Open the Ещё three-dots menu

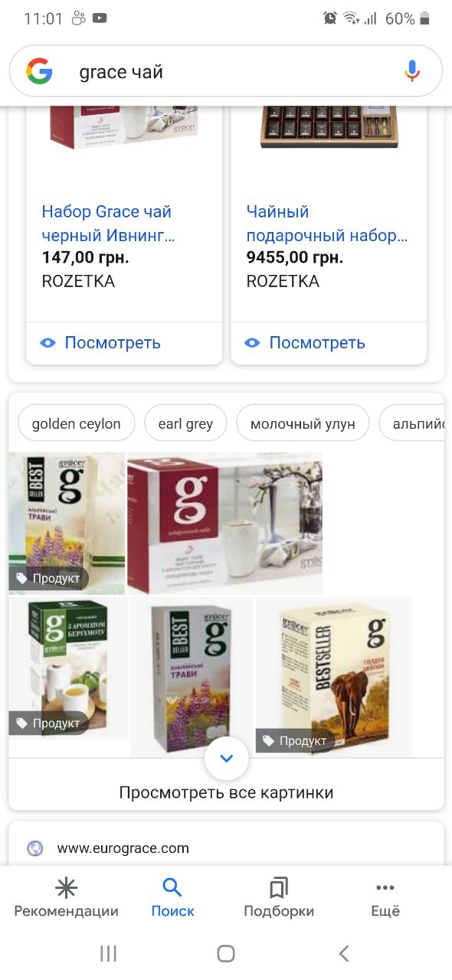click(385, 888)
